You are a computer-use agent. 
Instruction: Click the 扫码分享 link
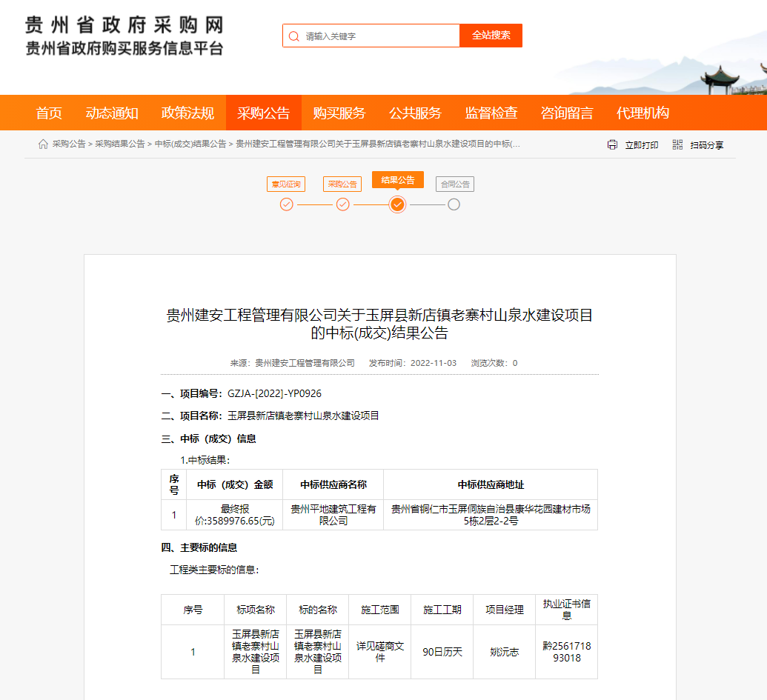(x=707, y=145)
